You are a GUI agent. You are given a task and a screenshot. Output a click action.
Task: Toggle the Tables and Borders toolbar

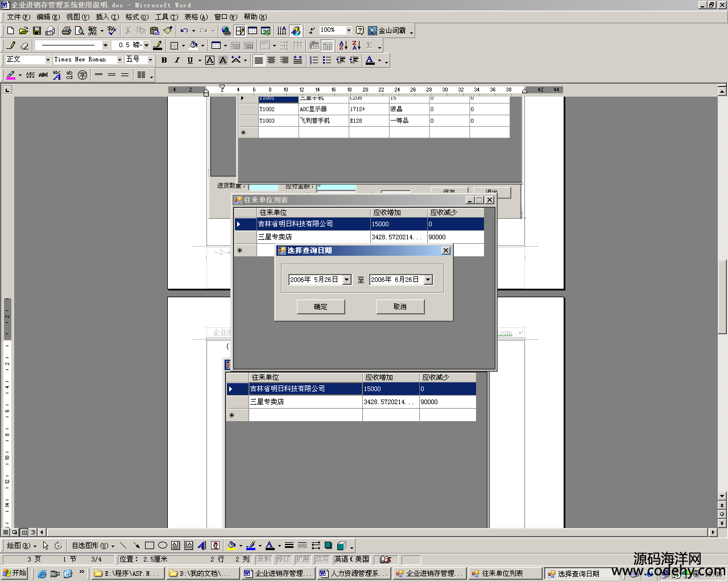tap(240, 31)
